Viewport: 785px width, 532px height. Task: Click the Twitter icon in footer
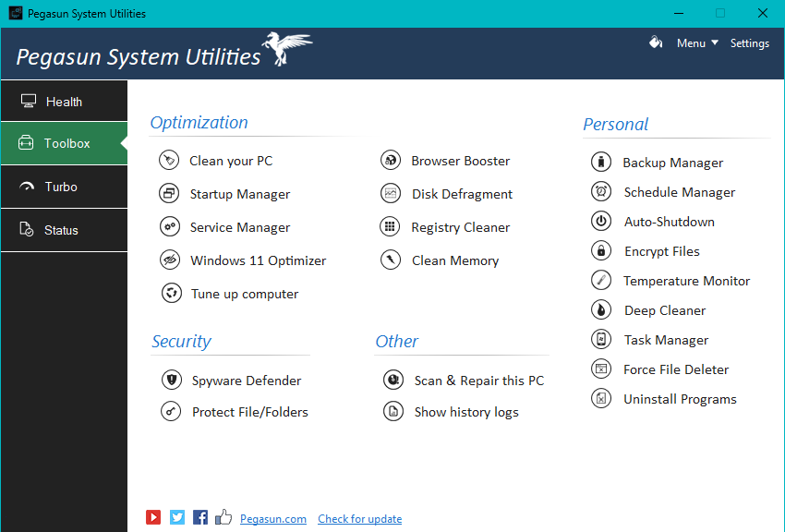[177, 518]
